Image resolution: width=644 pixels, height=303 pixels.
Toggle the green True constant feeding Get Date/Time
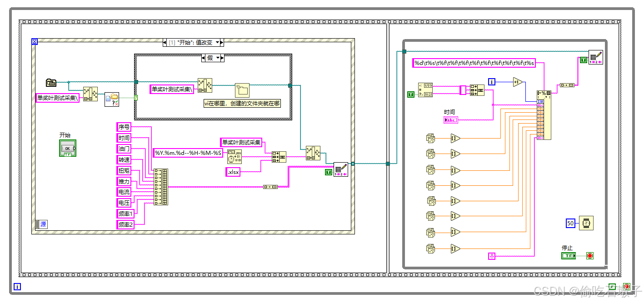pos(410,94)
